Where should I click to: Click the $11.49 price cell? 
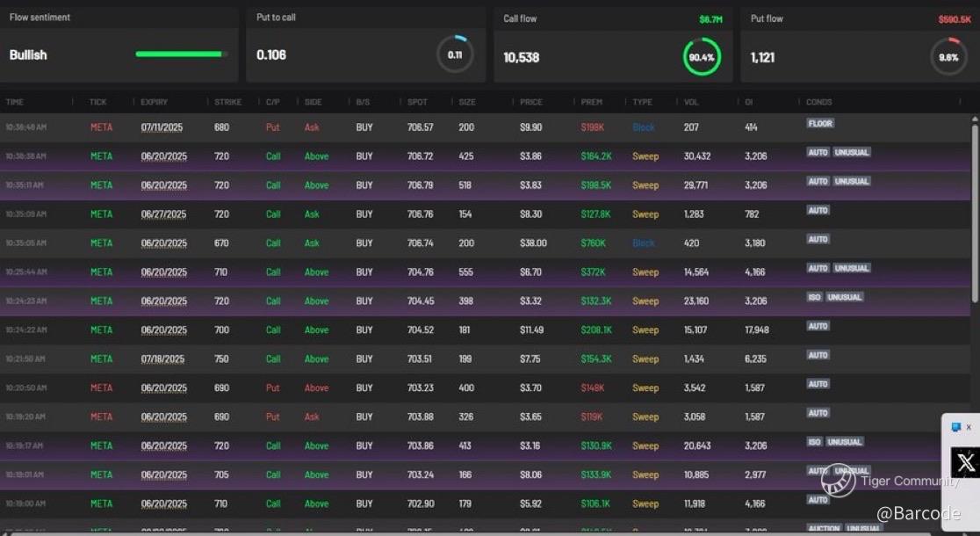531,330
